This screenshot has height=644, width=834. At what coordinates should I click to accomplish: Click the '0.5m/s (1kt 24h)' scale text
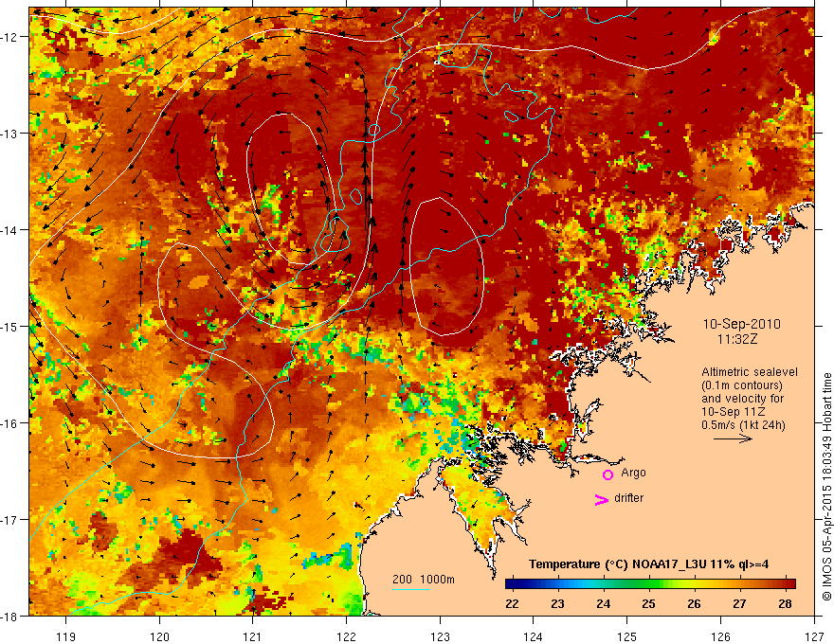click(743, 425)
